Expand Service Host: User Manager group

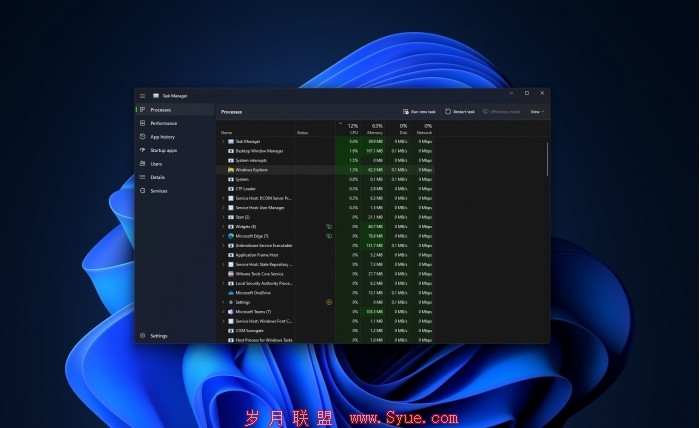pyautogui.click(x=224, y=208)
